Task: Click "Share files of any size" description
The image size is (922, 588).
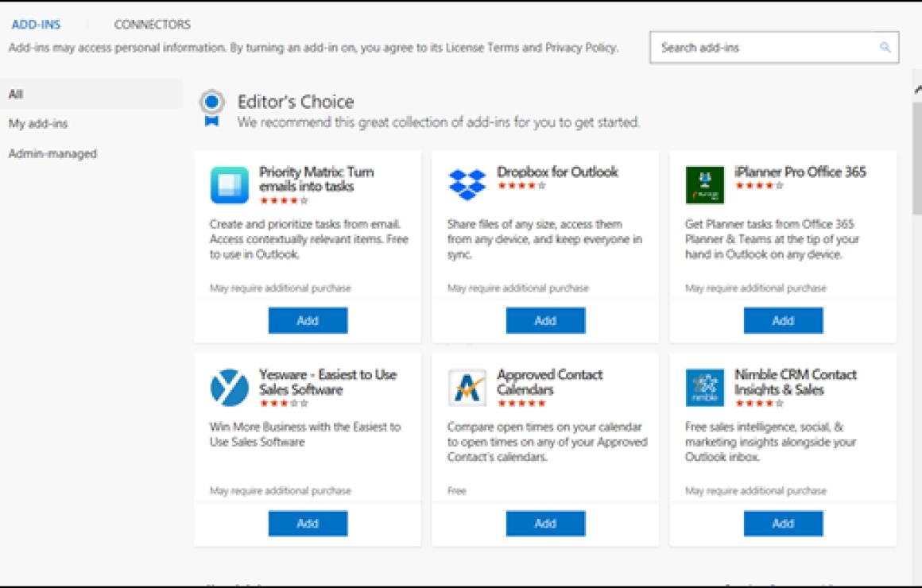Action: 544,239
